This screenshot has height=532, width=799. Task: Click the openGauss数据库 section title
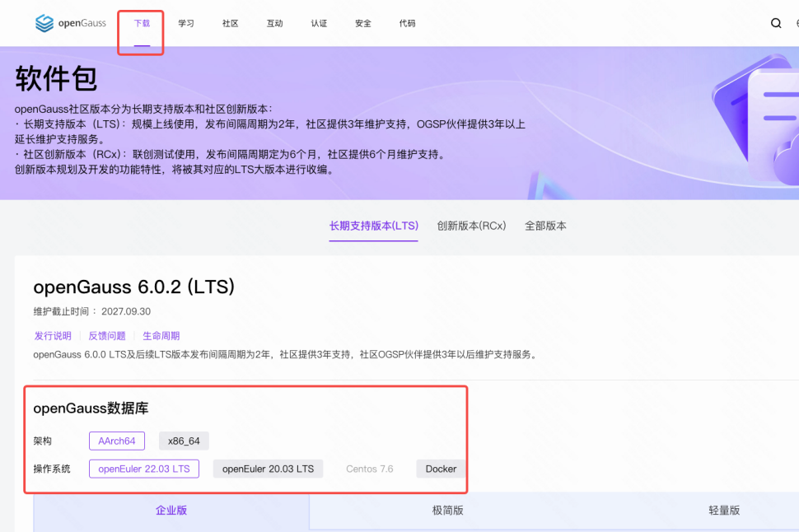point(91,408)
